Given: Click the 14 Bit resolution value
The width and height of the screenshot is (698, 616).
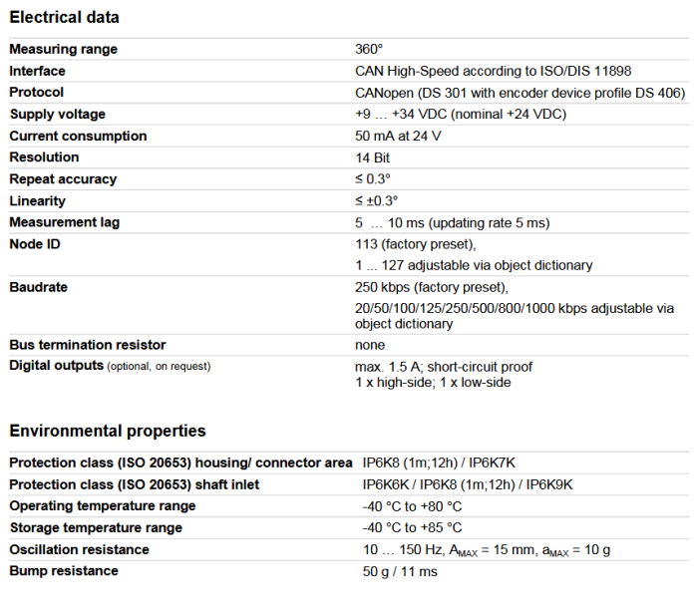Looking at the screenshot, I should [372, 157].
